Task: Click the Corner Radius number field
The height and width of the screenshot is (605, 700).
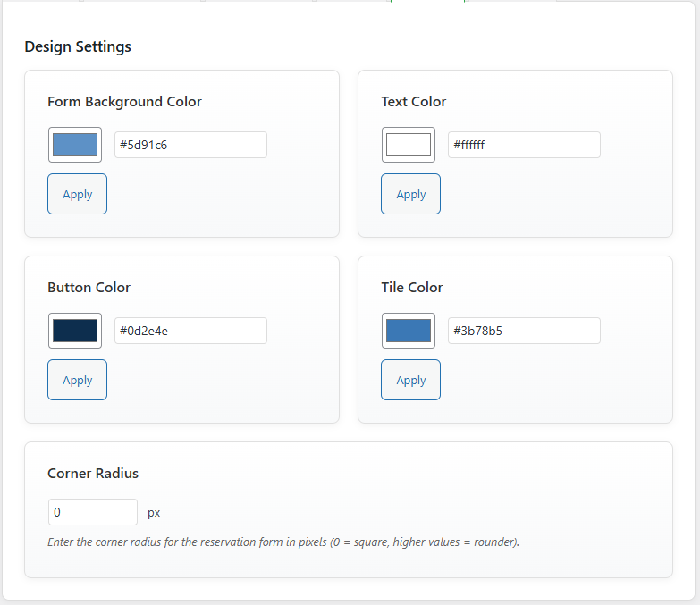Action: click(92, 512)
